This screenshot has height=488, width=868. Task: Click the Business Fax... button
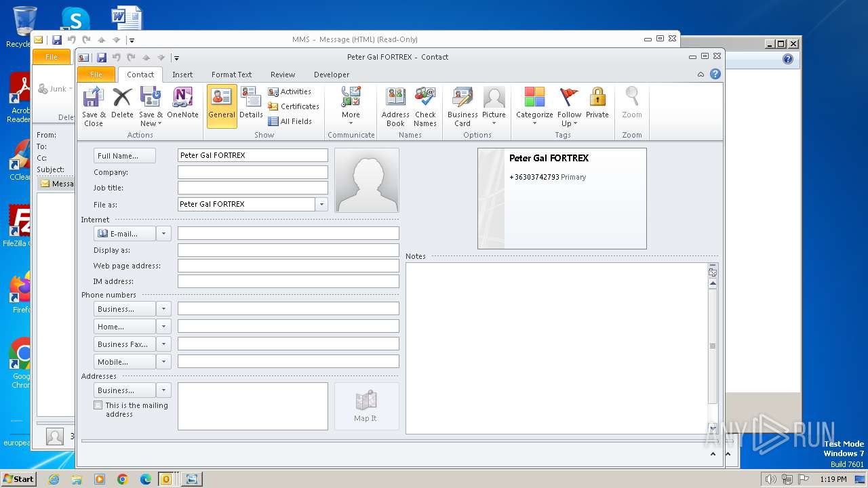coord(125,344)
